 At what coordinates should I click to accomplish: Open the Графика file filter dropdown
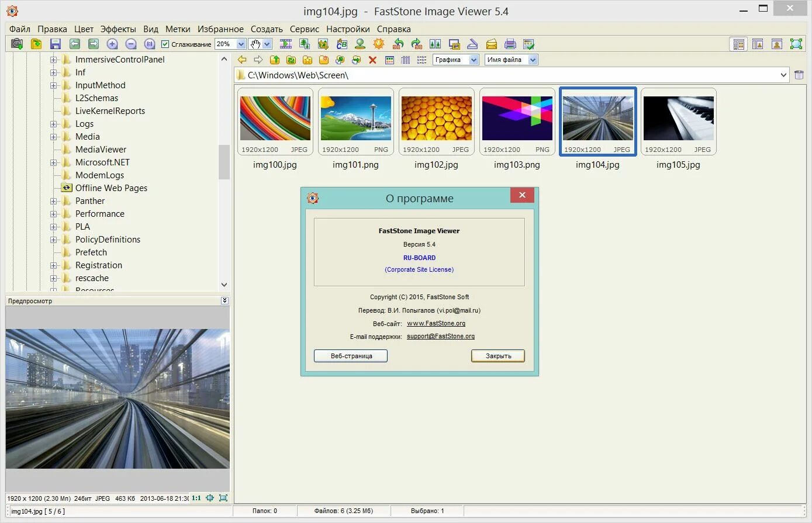474,60
